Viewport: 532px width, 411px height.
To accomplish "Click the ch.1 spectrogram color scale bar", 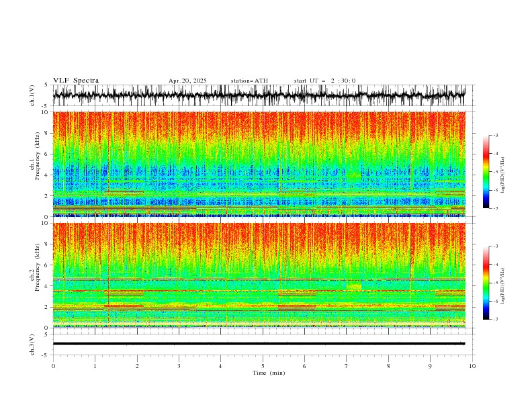I will point(486,172).
